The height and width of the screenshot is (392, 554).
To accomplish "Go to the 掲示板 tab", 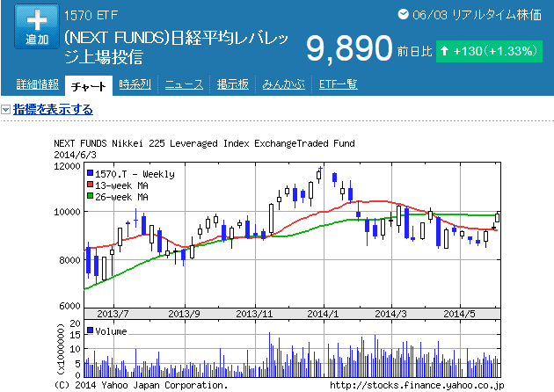I will coord(233,84).
